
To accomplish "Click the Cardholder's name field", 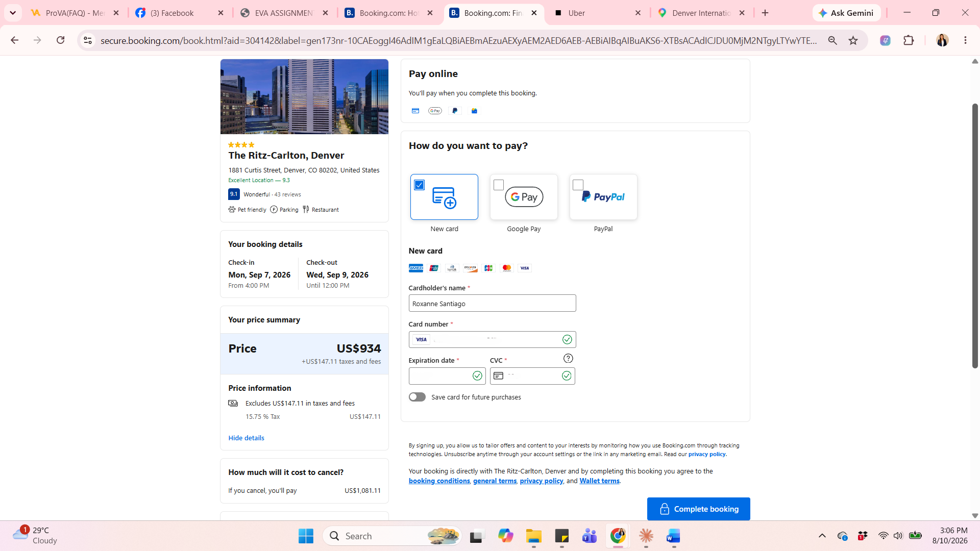I will pos(492,303).
